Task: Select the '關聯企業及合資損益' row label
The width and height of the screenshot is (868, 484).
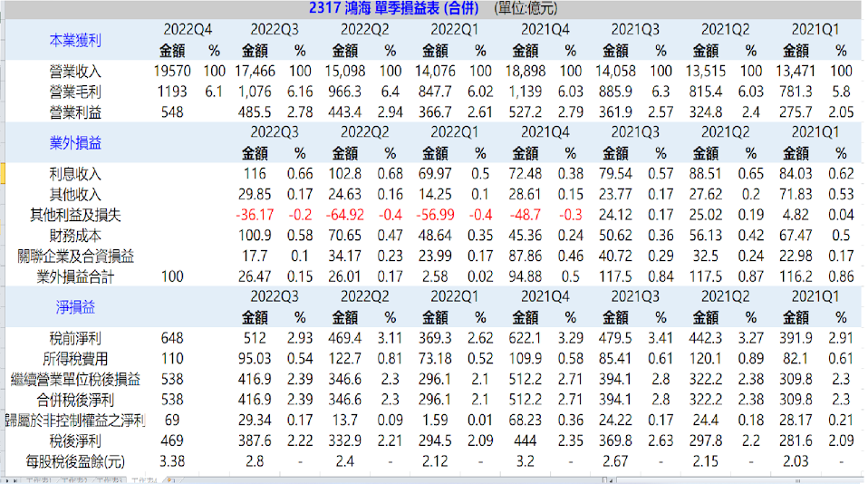Action: tap(74, 256)
